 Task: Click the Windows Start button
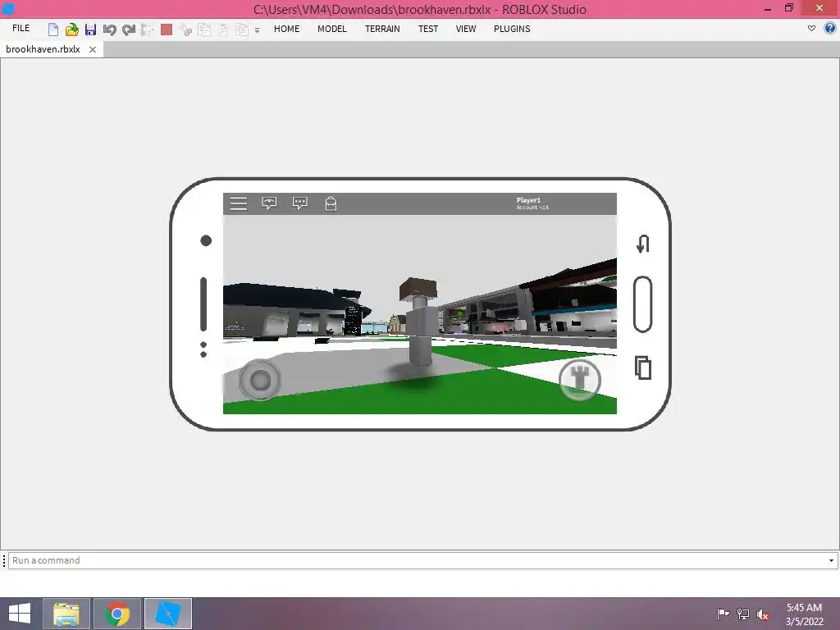(x=20, y=614)
